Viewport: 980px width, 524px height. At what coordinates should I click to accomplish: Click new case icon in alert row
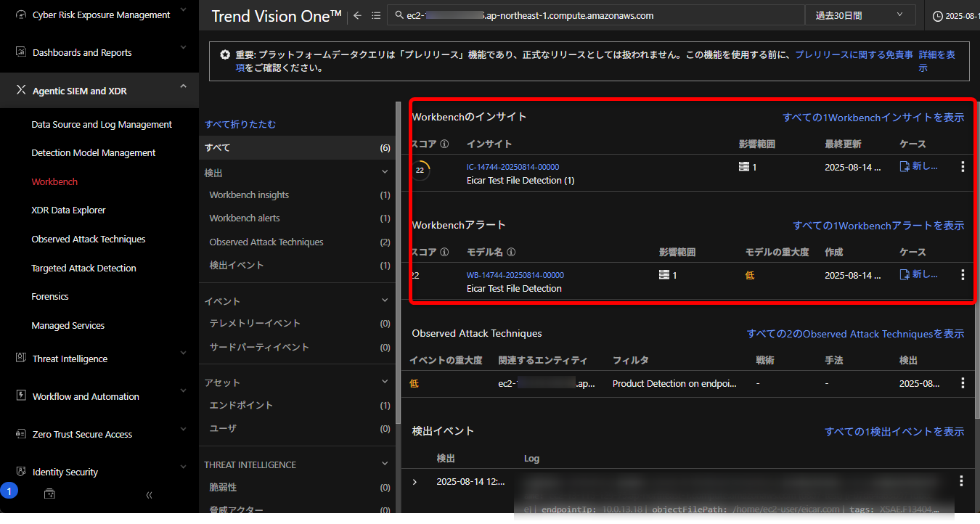click(905, 274)
